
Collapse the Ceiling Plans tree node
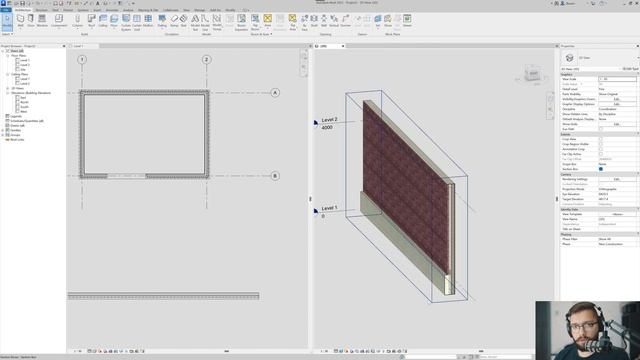click(x=8, y=74)
